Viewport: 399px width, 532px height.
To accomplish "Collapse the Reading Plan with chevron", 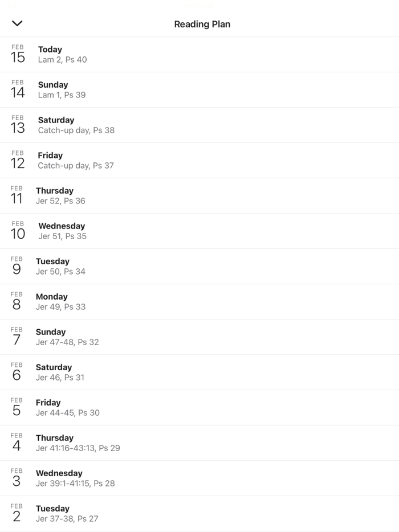I will [x=17, y=23].
